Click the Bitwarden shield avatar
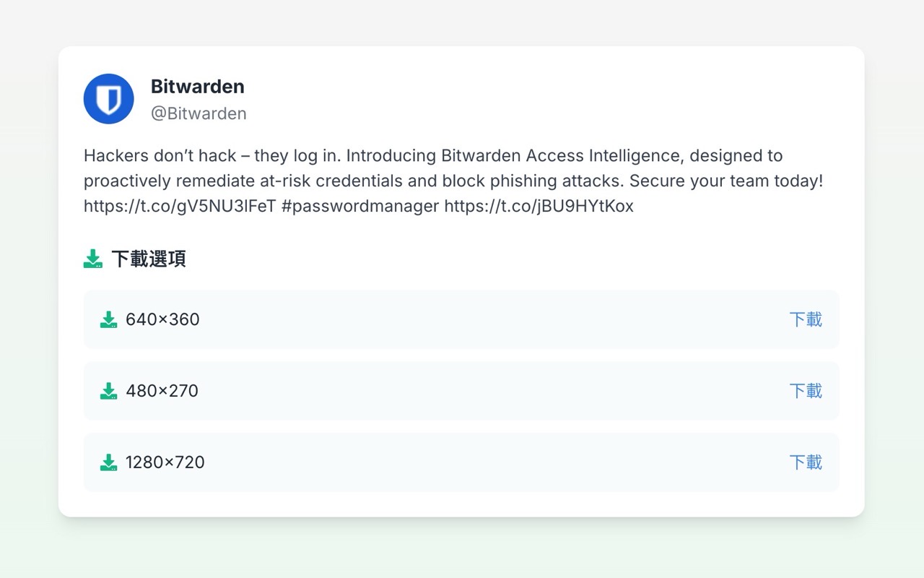This screenshot has height=578, width=924. 109,99
